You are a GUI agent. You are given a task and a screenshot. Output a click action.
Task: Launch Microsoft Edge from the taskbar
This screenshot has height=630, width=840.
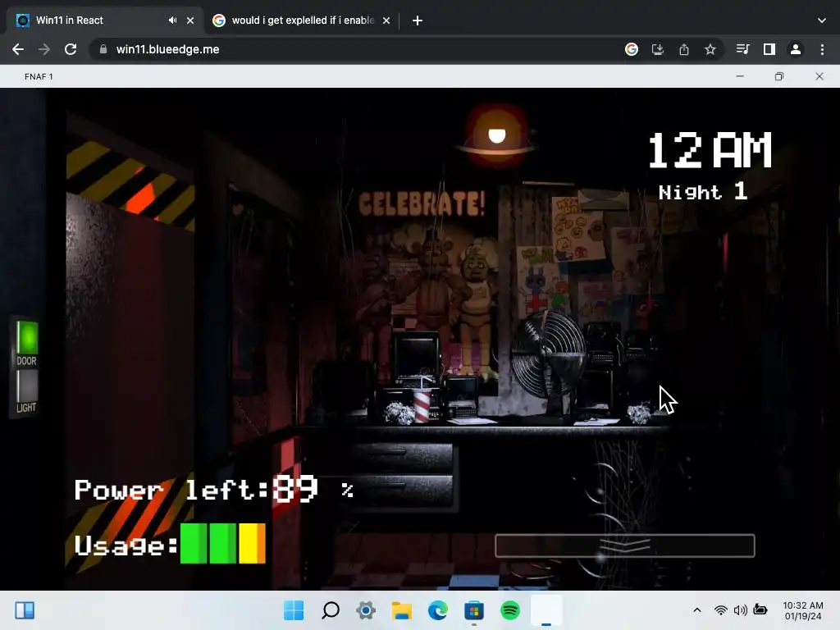point(438,610)
